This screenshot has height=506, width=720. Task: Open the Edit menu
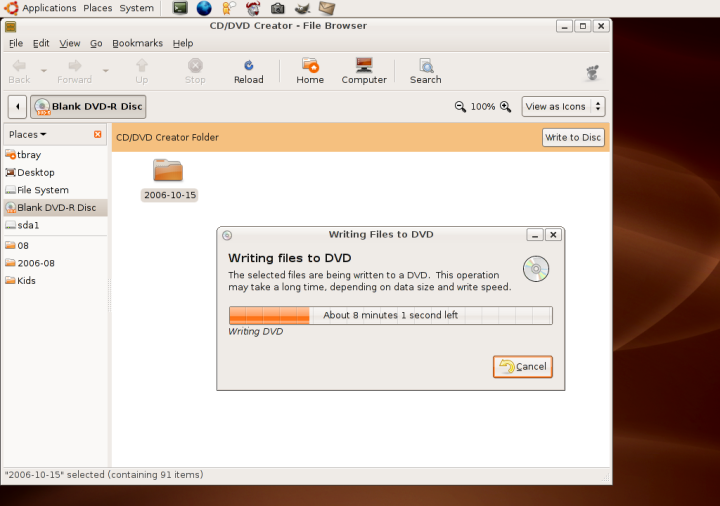(41, 43)
